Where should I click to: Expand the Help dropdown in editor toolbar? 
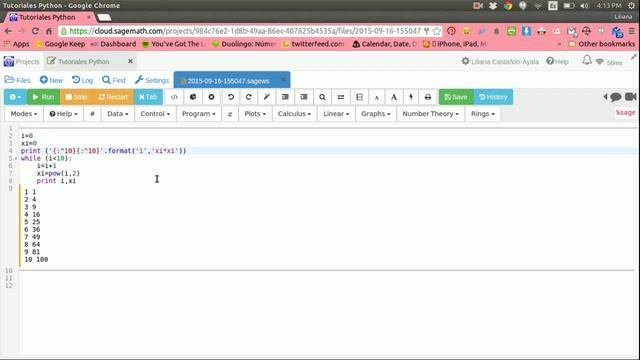point(63,114)
